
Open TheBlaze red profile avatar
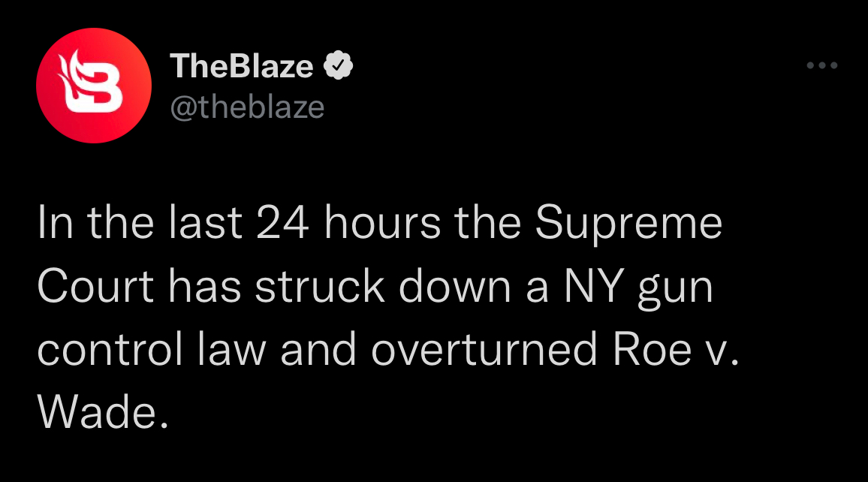click(94, 86)
